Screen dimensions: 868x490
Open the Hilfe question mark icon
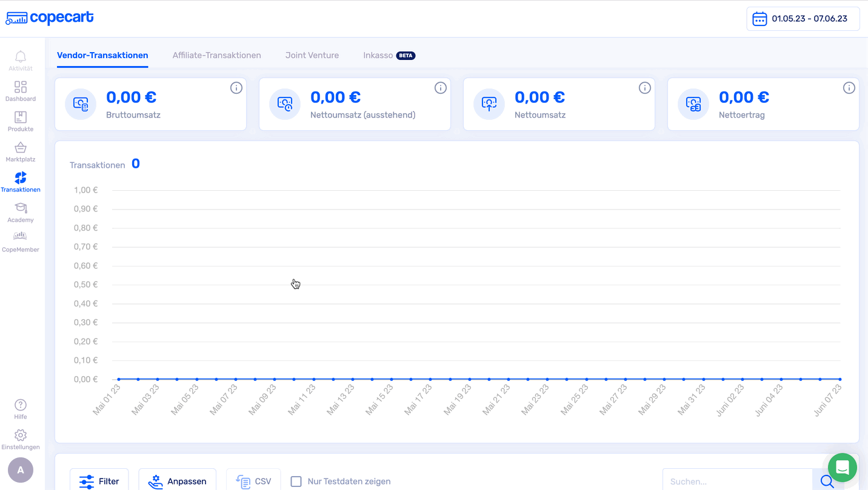pos(21,405)
